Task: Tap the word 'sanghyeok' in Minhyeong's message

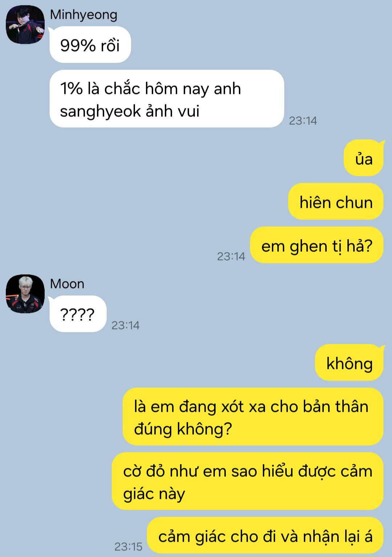Action: point(100,111)
